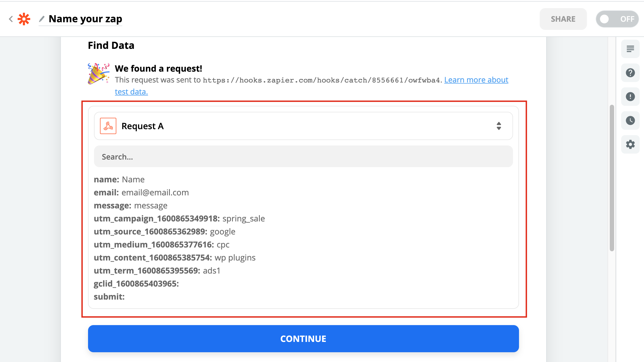Image resolution: width=644 pixels, height=362 pixels.
Task: Click the webhook icon beside Request A
Action: coord(108,126)
